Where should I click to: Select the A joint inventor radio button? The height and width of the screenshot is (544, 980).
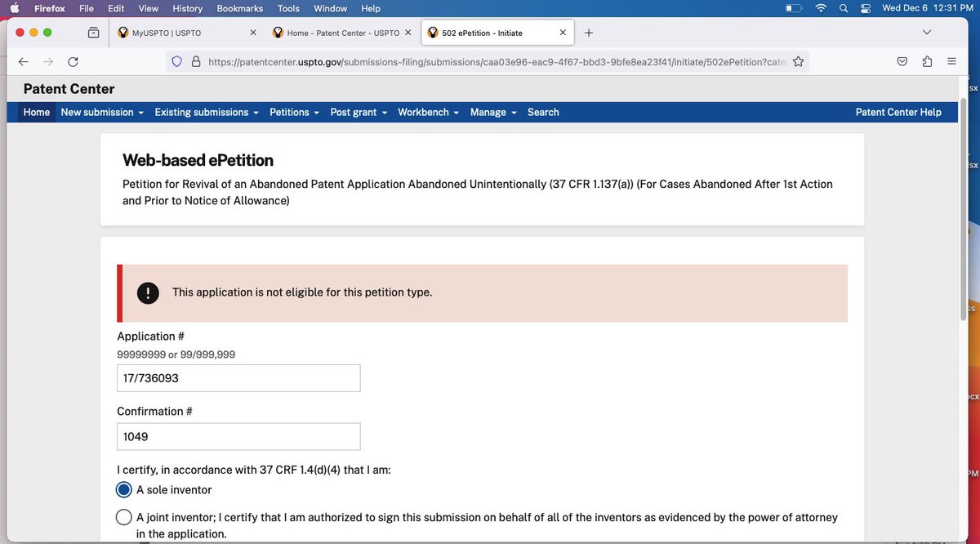(x=124, y=517)
